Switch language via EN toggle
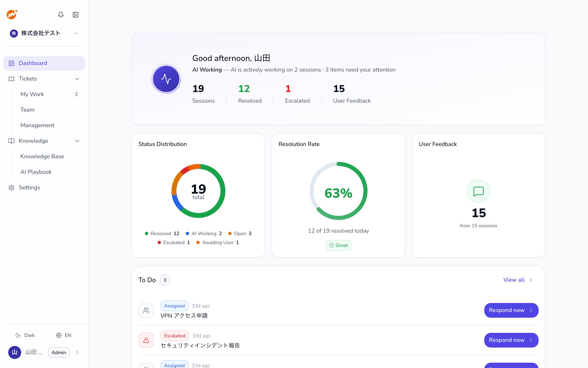Viewport: 588px width, 368px height. pyautogui.click(x=64, y=335)
